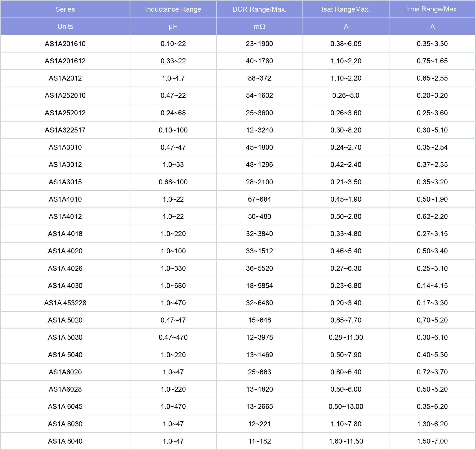Select the AS1A201612 series name
The height and width of the screenshot is (450, 476).
coord(65,61)
